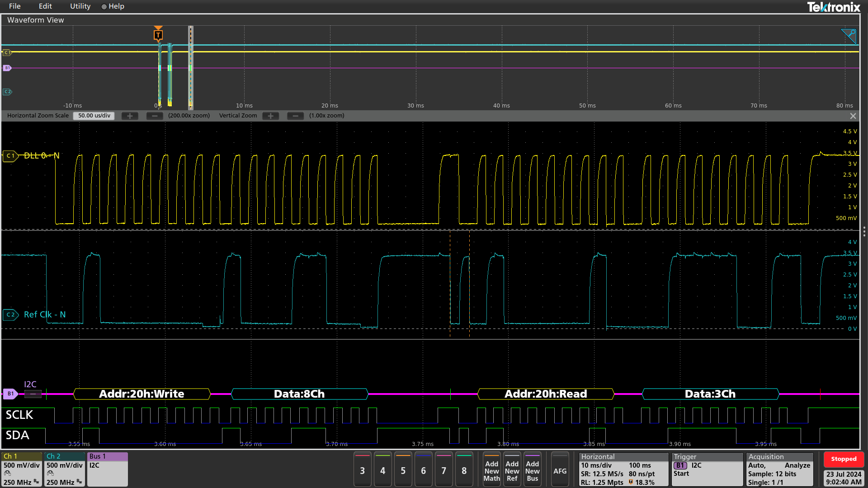The height and width of the screenshot is (488, 868).
Task: Open the Trigger settings badge
Action: pyautogui.click(x=707, y=469)
